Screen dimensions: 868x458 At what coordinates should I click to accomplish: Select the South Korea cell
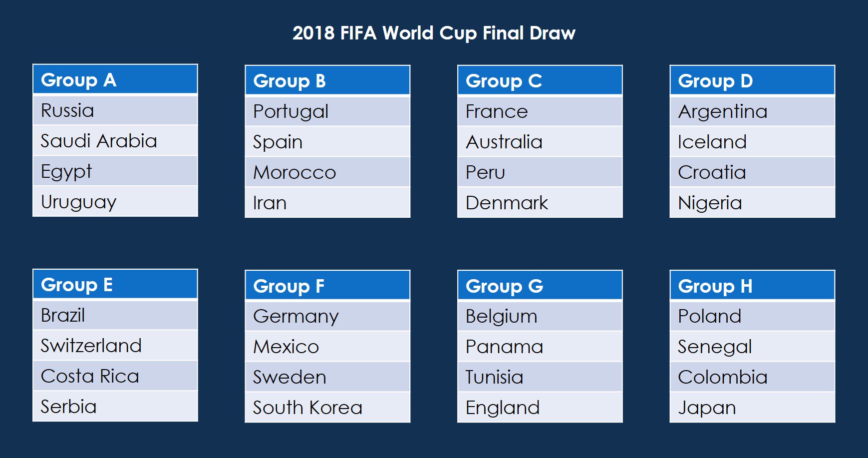coord(327,408)
